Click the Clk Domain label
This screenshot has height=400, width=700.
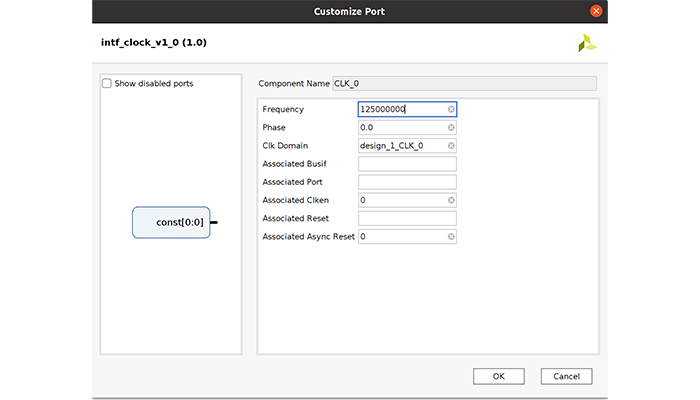285,146
